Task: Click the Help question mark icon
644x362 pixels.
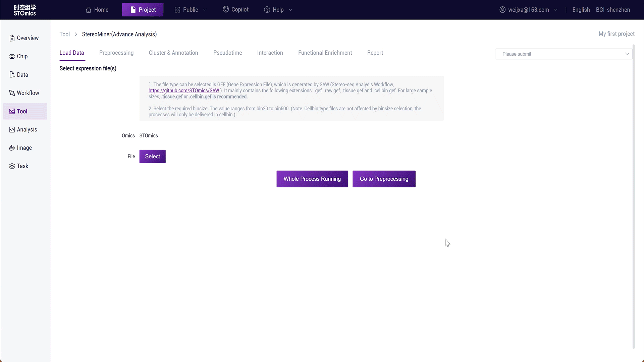Action: click(x=267, y=10)
